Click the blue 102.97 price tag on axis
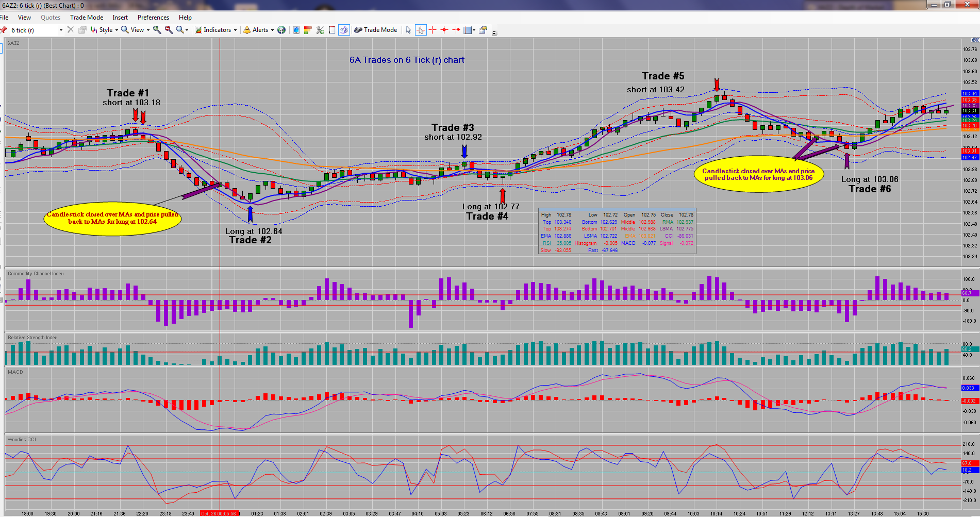Viewport: 980px width, 517px height. click(x=969, y=158)
